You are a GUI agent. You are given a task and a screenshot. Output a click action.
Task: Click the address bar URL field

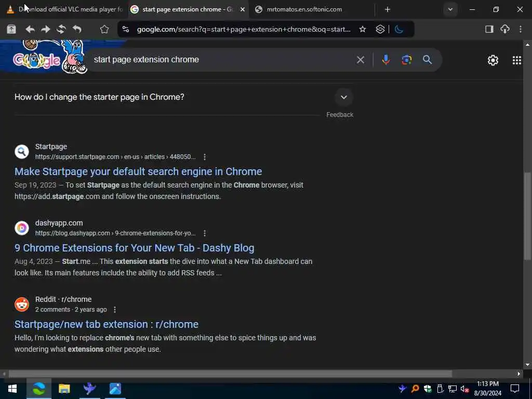244,29
